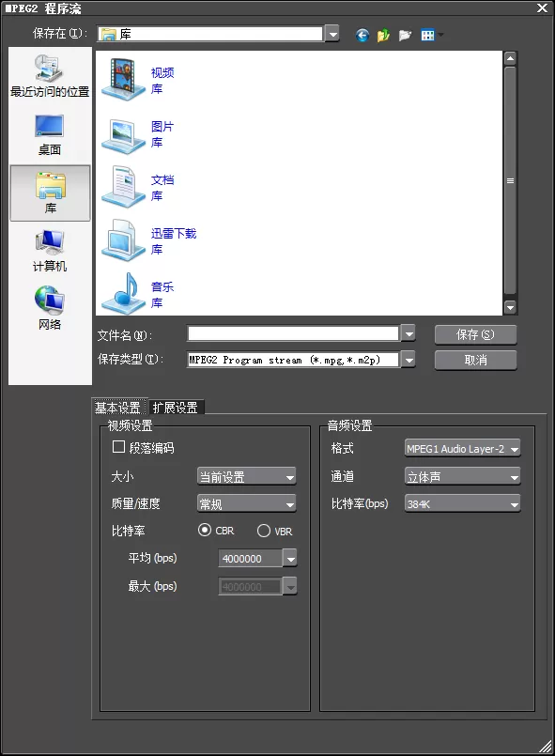
Task: Switch to the 基本设置 tab
Action: pos(117,408)
